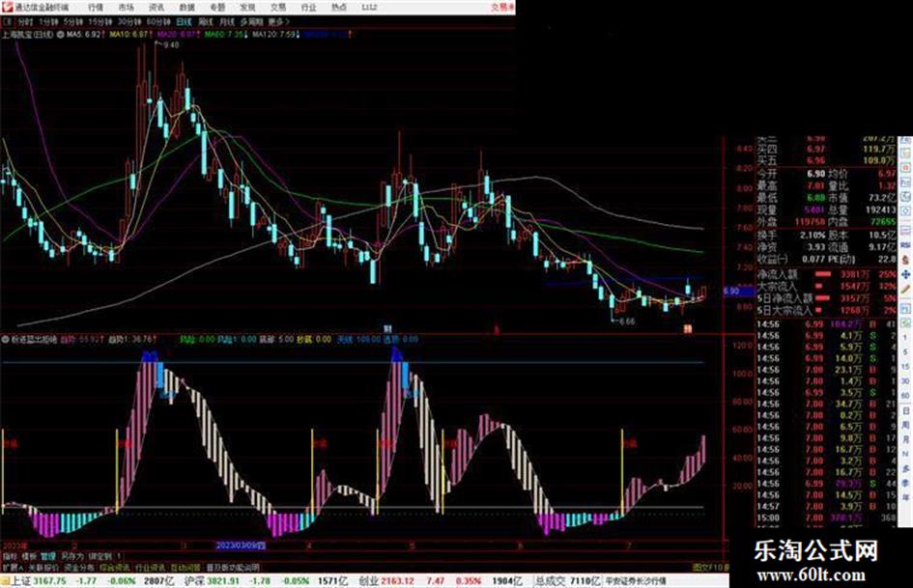Click sidebar period shortcut 5

click(906, 352)
